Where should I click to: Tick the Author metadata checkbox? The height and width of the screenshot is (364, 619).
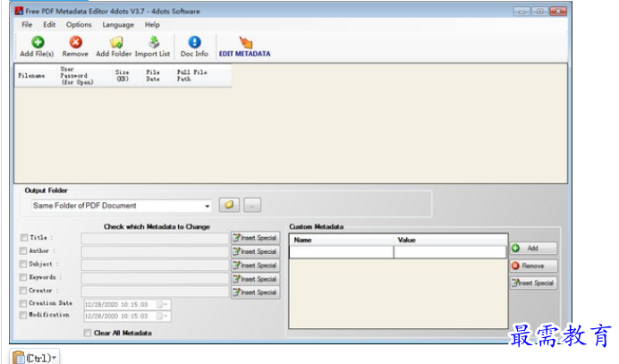pos(23,250)
